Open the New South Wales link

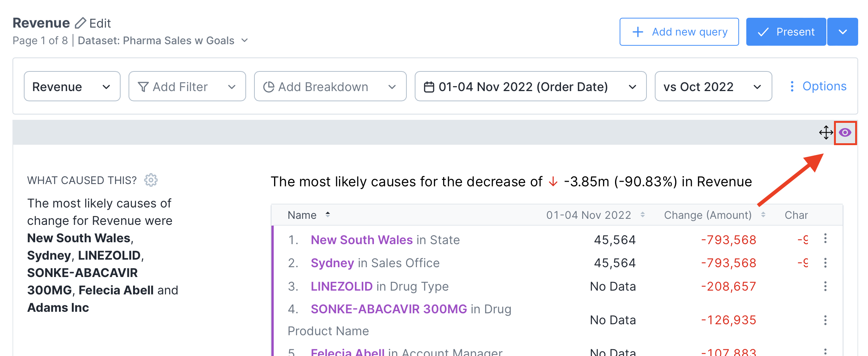pyautogui.click(x=361, y=240)
